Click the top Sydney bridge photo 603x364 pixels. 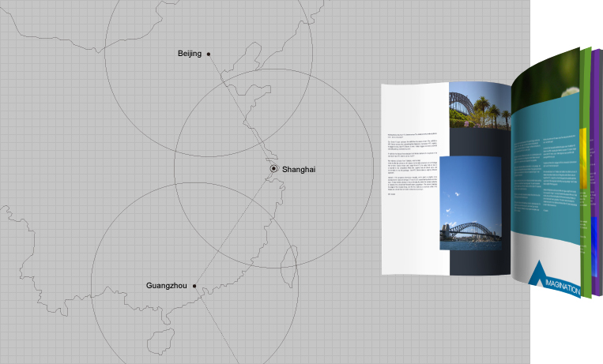(x=480, y=104)
